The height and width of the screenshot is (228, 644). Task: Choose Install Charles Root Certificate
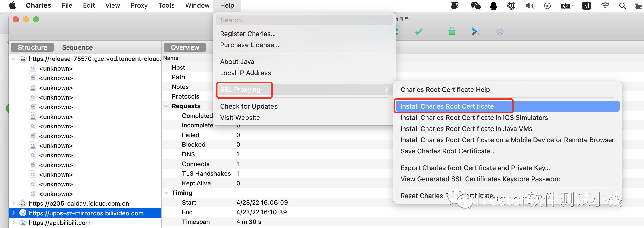(508, 106)
